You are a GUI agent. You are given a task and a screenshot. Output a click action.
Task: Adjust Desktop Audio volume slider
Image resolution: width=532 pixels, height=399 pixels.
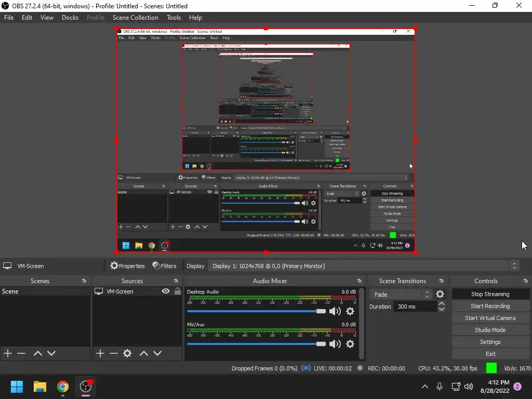[256, 311]
